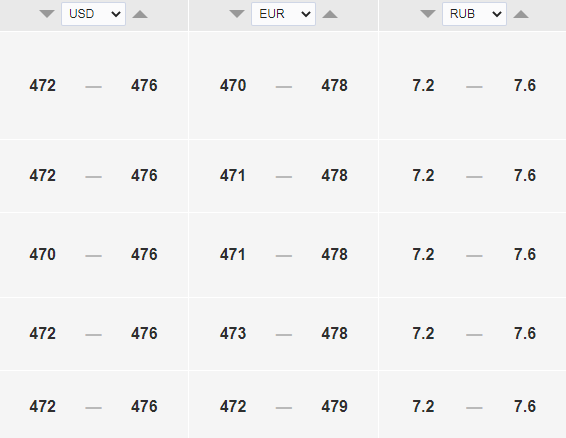
Task: Select EUR sell rate 479 in last row
Action: pos(334,407)
